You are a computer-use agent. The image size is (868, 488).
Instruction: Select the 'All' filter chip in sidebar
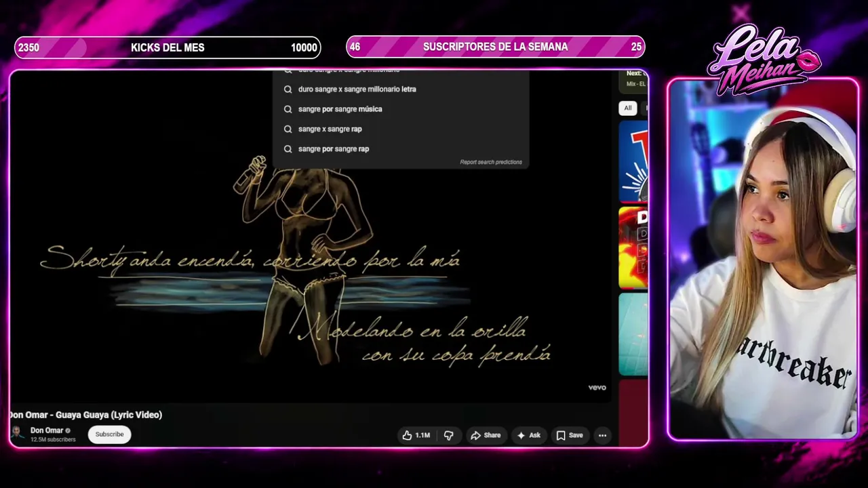pos(628,108)
